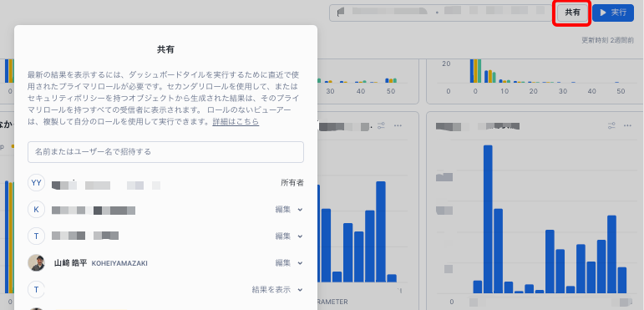644x310 pixels.
Task: Click the 共有 dialog title
Action: pos(165,49)
